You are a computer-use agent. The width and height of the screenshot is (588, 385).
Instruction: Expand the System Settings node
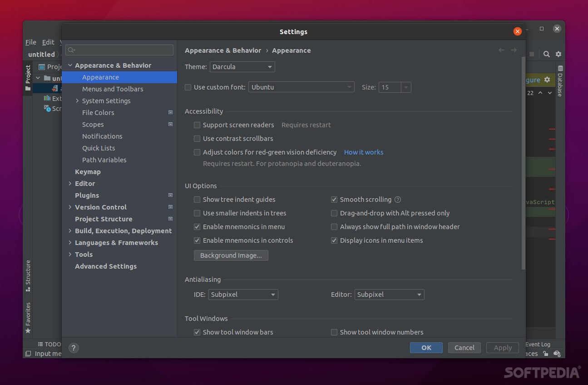(77, 101)
